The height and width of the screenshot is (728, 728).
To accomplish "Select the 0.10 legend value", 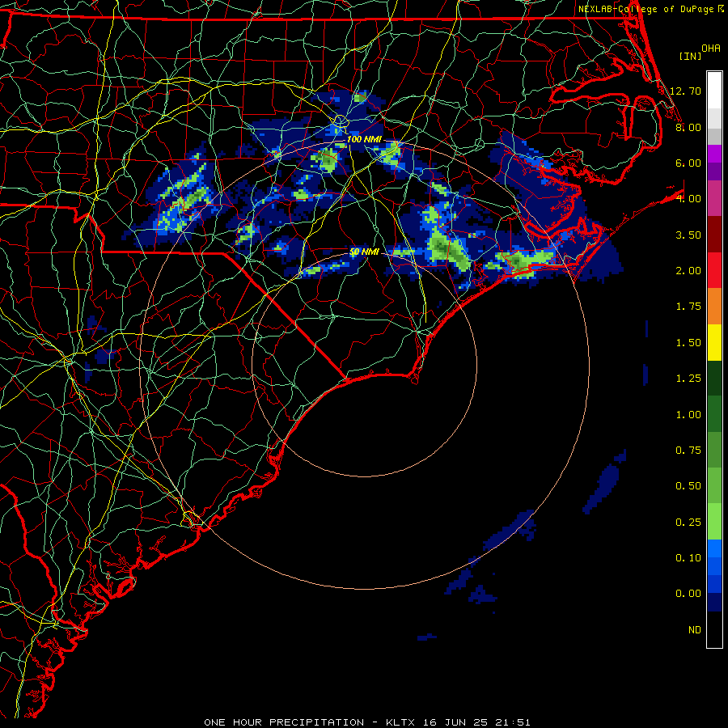I will (688, 558).
